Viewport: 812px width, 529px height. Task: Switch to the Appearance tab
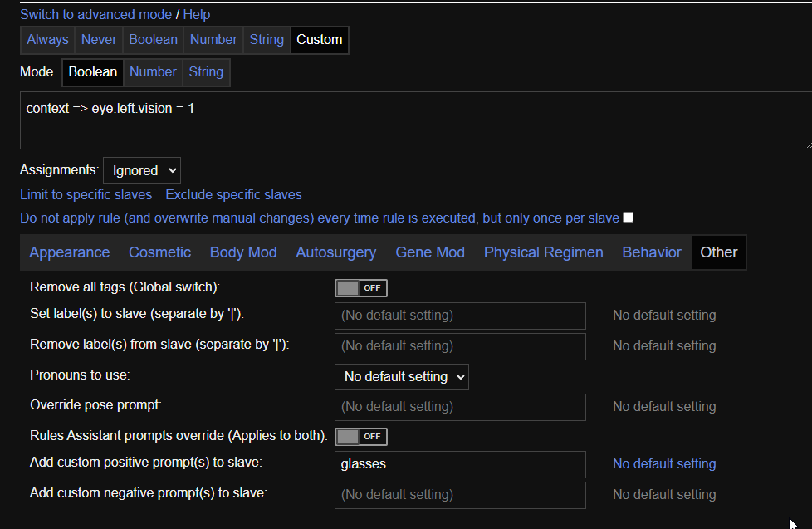[70, 252]
